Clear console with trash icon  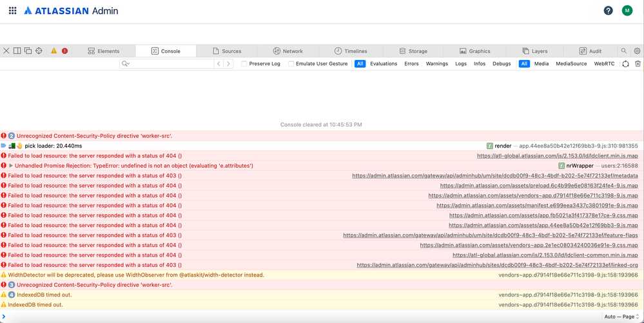tap(638, 64)
